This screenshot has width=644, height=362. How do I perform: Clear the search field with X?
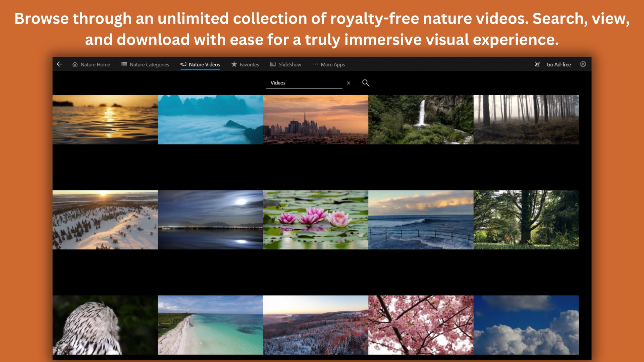tap(348, 83)
